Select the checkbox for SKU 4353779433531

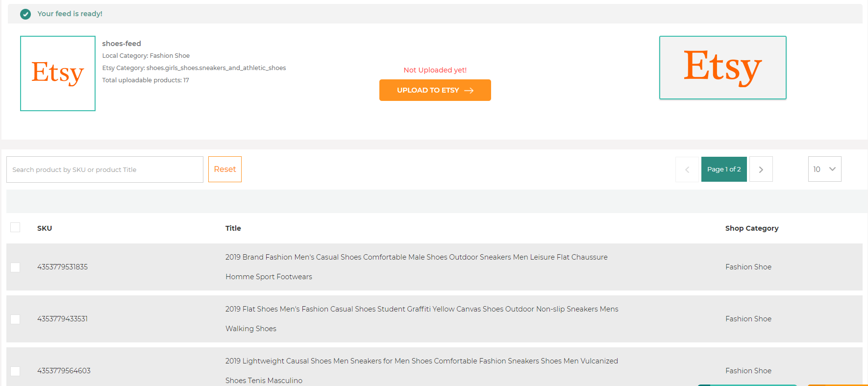(15, 319)
